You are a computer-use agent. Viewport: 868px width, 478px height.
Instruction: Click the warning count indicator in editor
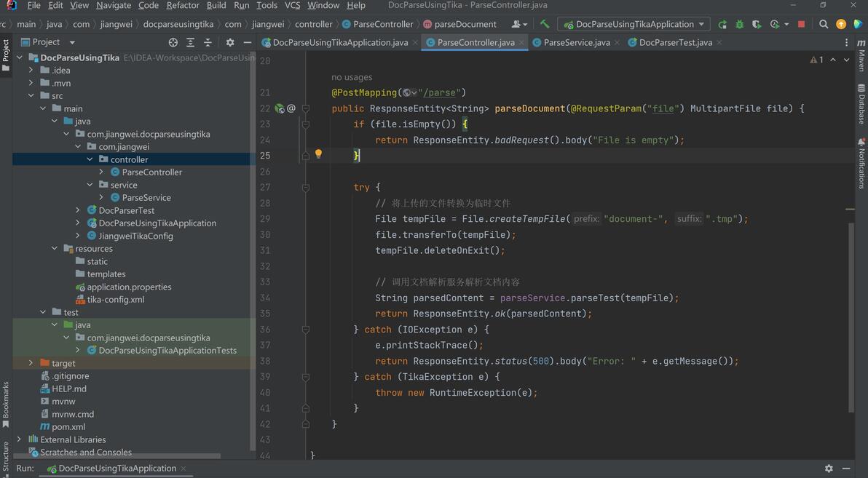click(817, 60)
